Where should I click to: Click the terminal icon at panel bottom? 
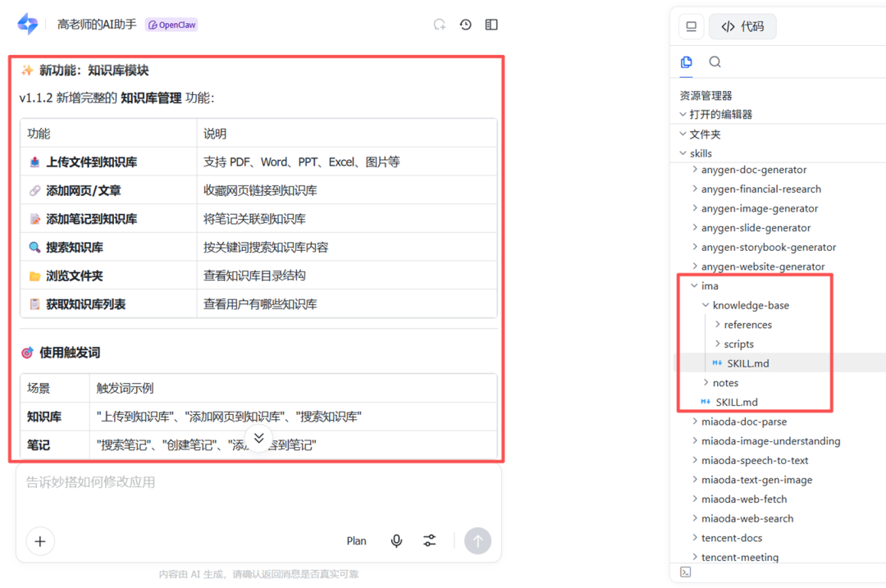[x=686, y=572]
